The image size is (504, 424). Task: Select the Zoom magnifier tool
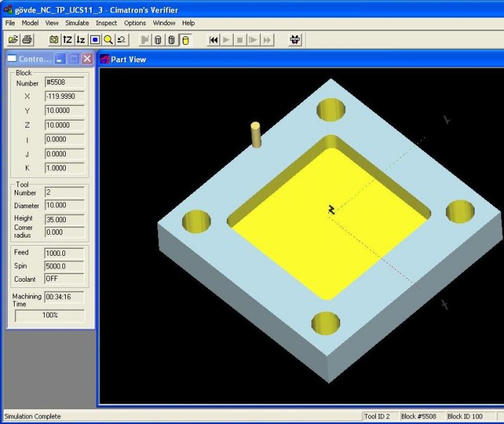tap(108, 40)
